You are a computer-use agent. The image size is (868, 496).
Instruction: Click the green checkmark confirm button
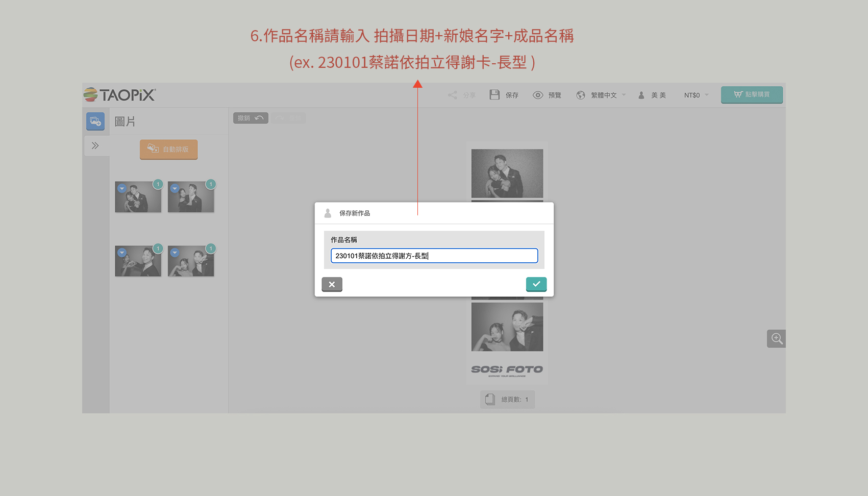pyautogui.click(x=536, y=284)
